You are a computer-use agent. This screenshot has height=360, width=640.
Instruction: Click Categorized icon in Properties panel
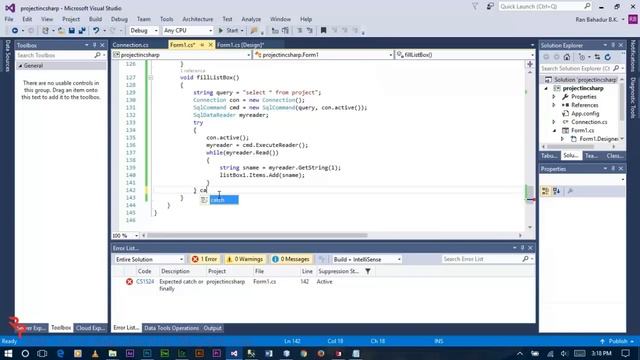[545, 191]
